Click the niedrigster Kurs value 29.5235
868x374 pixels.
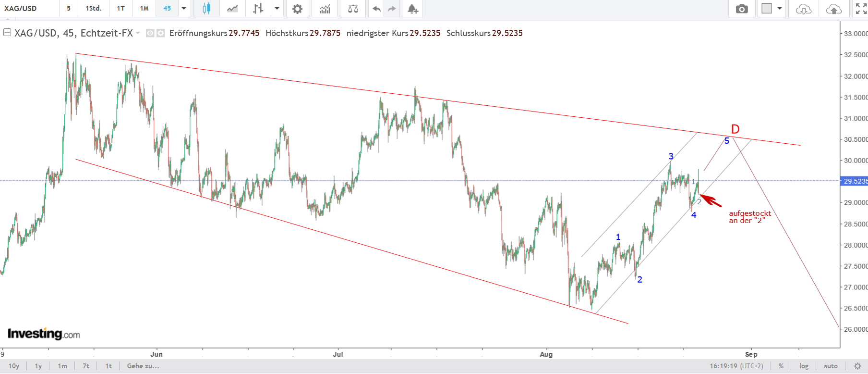click(x=425, y=33)
